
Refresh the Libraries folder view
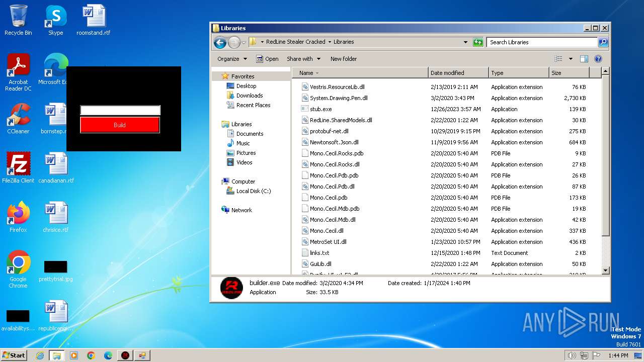(478, 42)
